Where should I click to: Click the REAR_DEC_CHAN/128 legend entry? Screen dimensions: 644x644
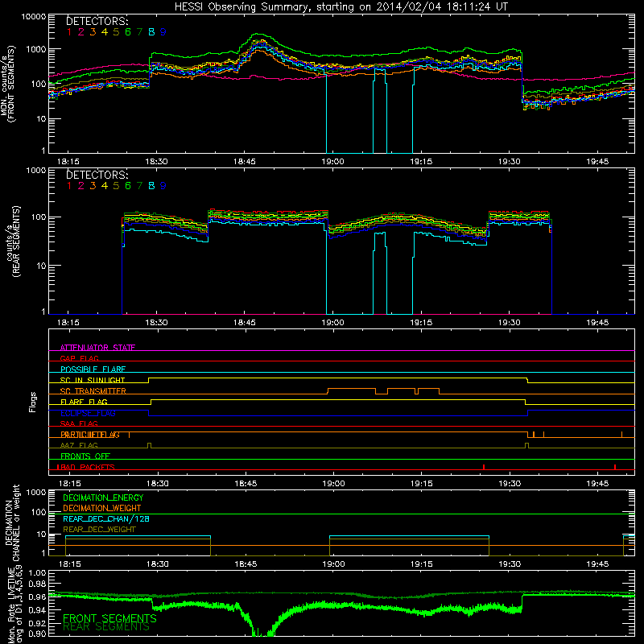106,518
